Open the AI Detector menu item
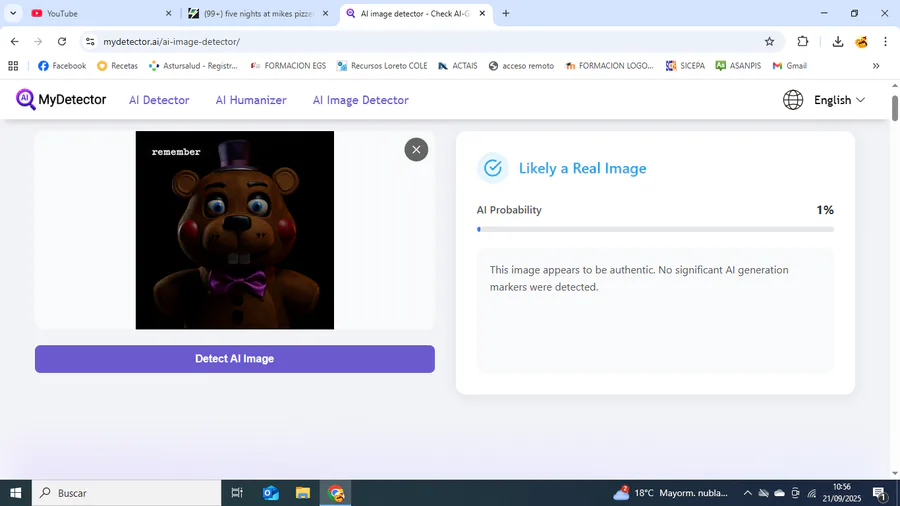This screenshot has width=900, height=506. (159, 100)
